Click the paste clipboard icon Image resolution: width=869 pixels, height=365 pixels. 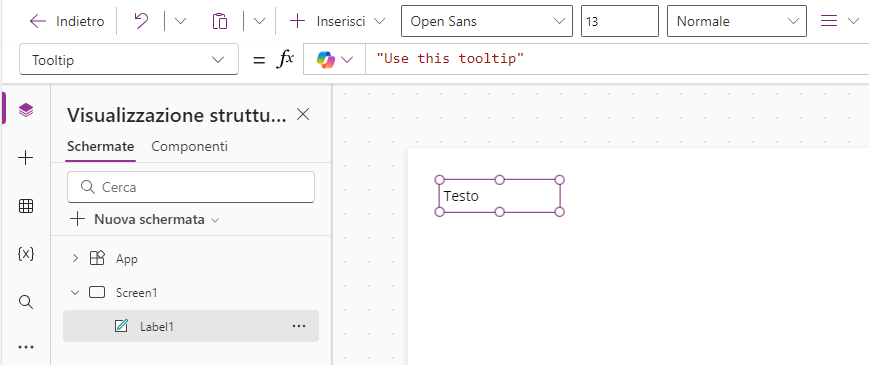[220, 22]
